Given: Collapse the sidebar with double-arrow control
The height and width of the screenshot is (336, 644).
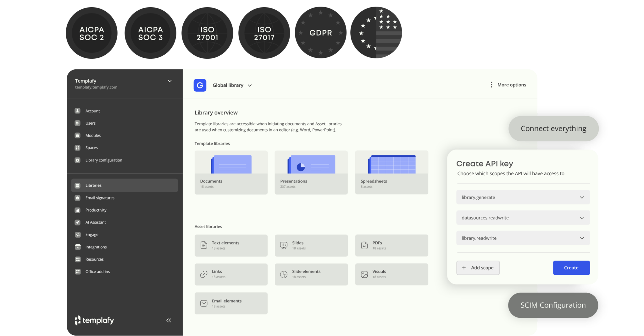Looking at the screenshot, I should pyautogui.click(x=169, y=320).
